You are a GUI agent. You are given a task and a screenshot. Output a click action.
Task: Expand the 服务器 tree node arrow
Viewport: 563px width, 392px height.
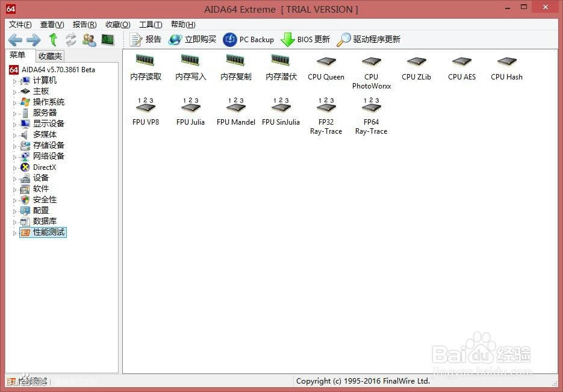[x=14, y=114]
